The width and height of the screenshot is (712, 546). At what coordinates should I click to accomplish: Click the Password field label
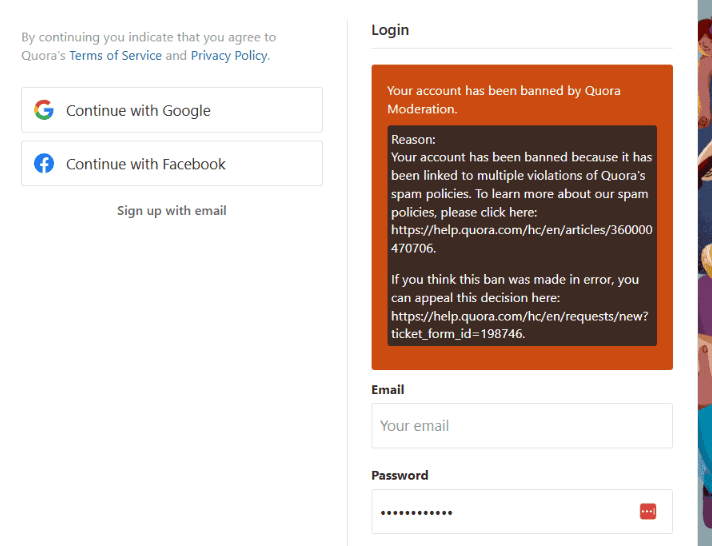tap(400, 475)
